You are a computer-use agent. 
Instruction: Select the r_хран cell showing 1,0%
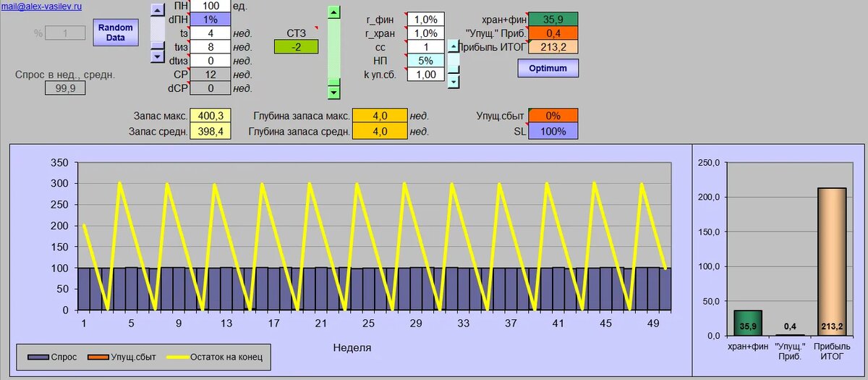click(426, 33)
